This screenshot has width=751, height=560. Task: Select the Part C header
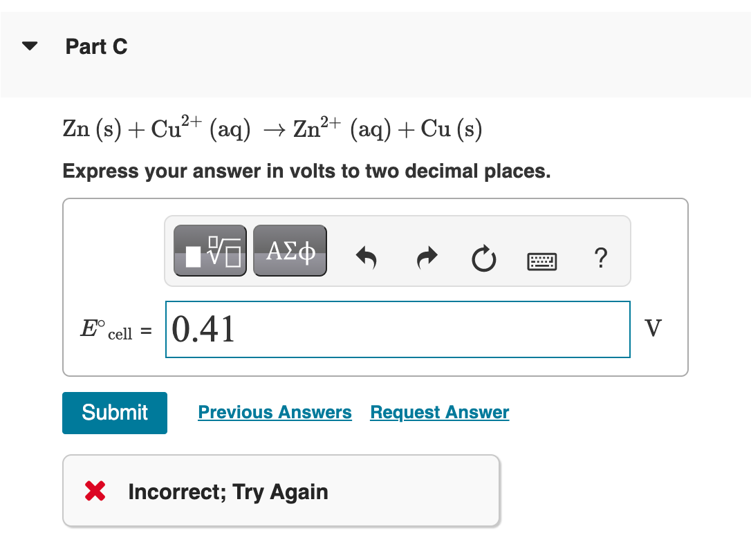coord(95,46)
